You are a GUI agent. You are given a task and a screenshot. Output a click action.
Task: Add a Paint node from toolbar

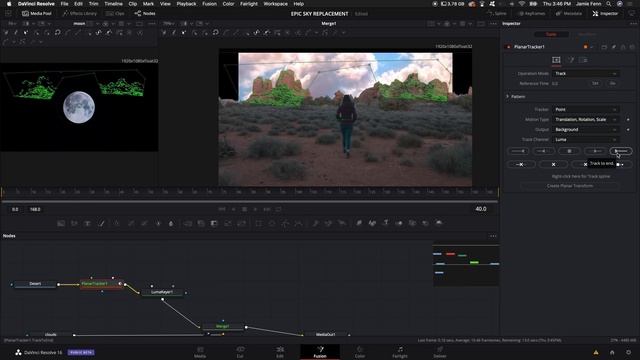pos(101,223)
